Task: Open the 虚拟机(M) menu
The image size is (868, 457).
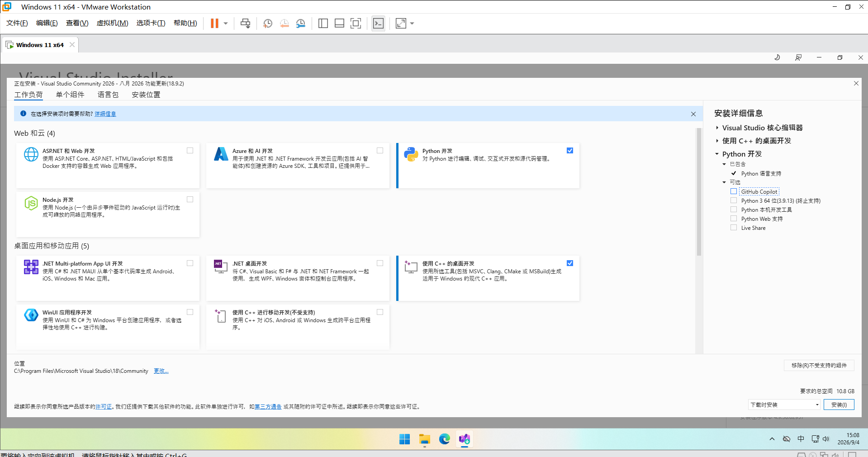Action: coord(113,23)
